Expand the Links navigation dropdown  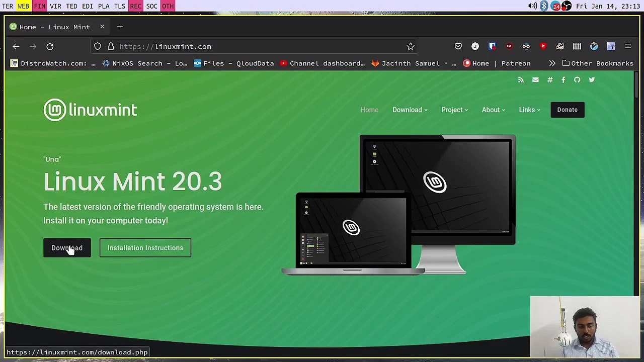529,110
